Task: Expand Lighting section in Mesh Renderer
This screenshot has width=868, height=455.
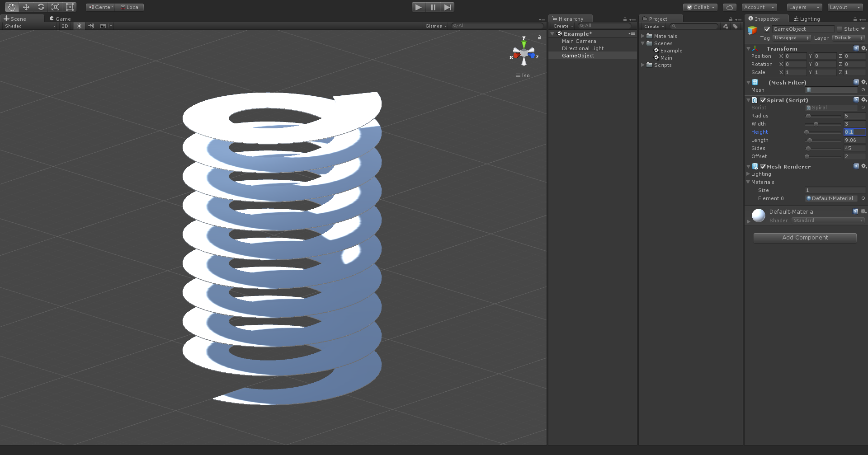Action: pyautogui.click(x=748, y=174)
